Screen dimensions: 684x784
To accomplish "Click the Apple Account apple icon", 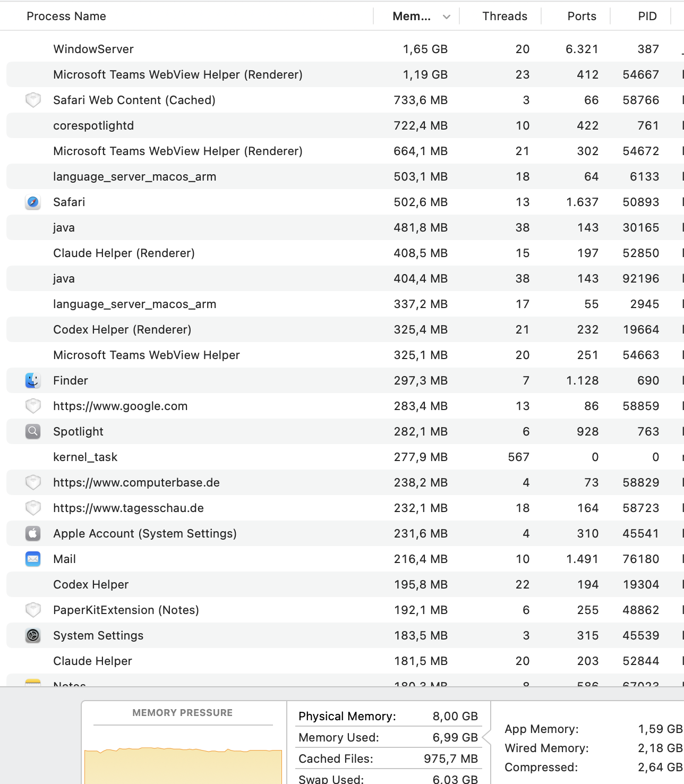I will click(x=33, y=534).
